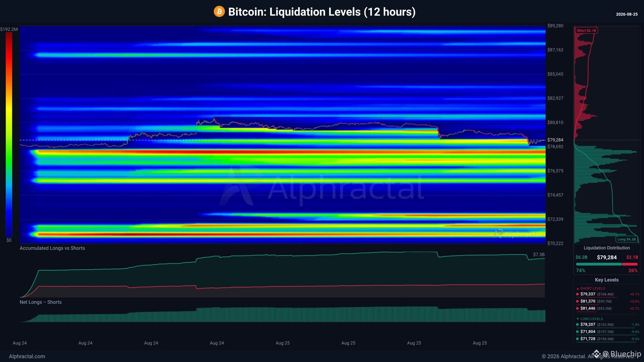
Task: Select the $79,337 short level price
Action: [x=588, y=294]
